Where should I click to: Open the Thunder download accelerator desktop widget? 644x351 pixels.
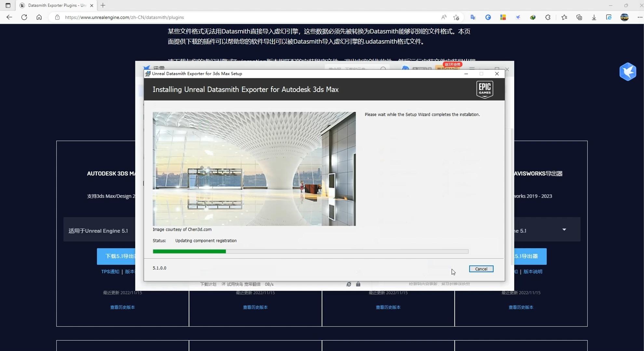[628, 71]
